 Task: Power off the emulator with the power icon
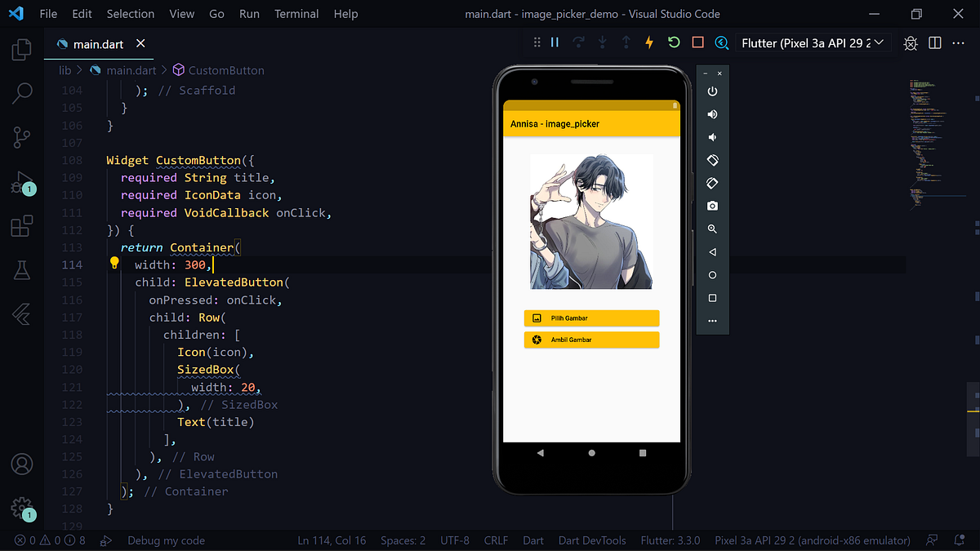coord(711,91)
